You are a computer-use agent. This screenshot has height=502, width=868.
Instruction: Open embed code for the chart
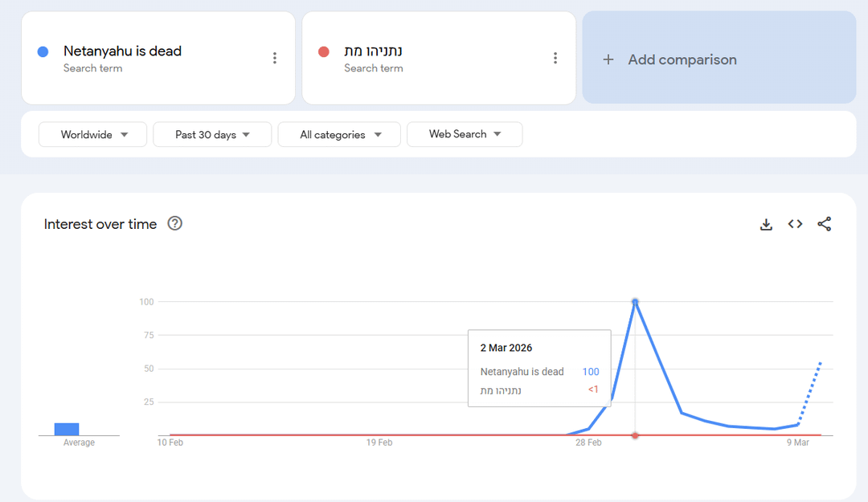pos(795,225)
